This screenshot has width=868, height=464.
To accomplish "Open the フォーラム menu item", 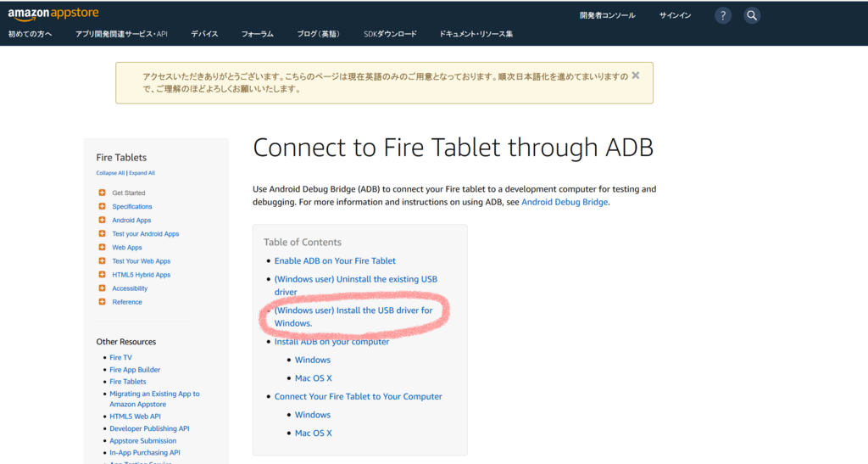I will tap(258, 34).
